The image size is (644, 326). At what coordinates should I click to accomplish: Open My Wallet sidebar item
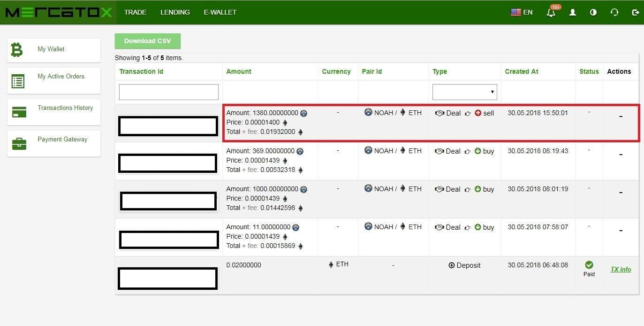point(54,50)
